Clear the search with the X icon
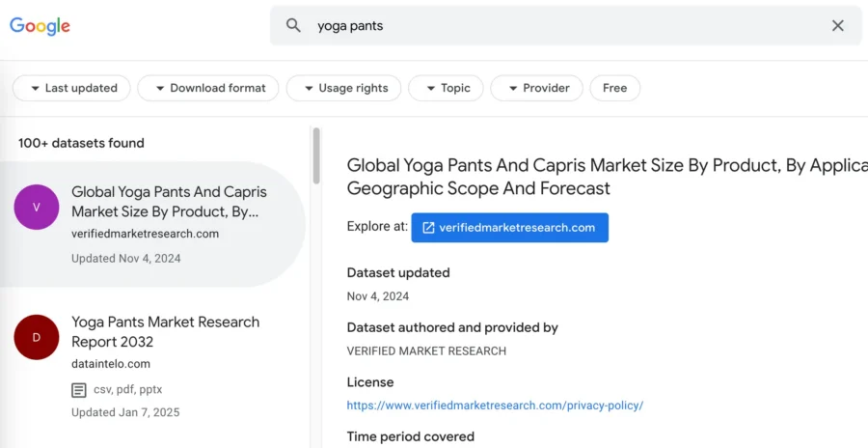Image resolution: width=868 pixels, height=448 pixels. click(x=837, y=26)
